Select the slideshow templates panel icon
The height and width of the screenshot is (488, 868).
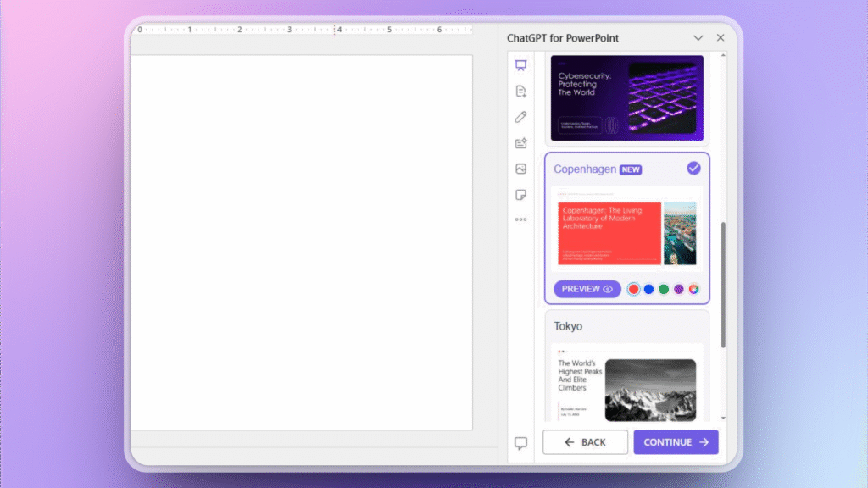click(520, 64)
